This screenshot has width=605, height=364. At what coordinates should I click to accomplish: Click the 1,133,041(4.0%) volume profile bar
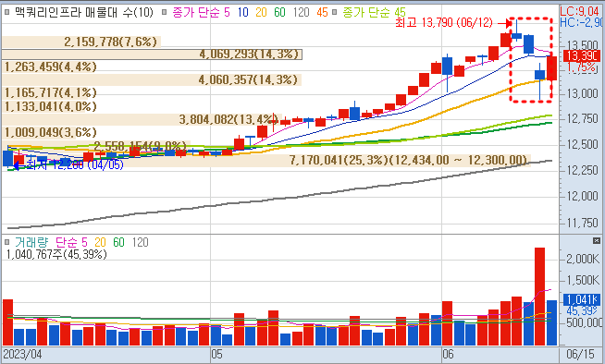(48, 106)
